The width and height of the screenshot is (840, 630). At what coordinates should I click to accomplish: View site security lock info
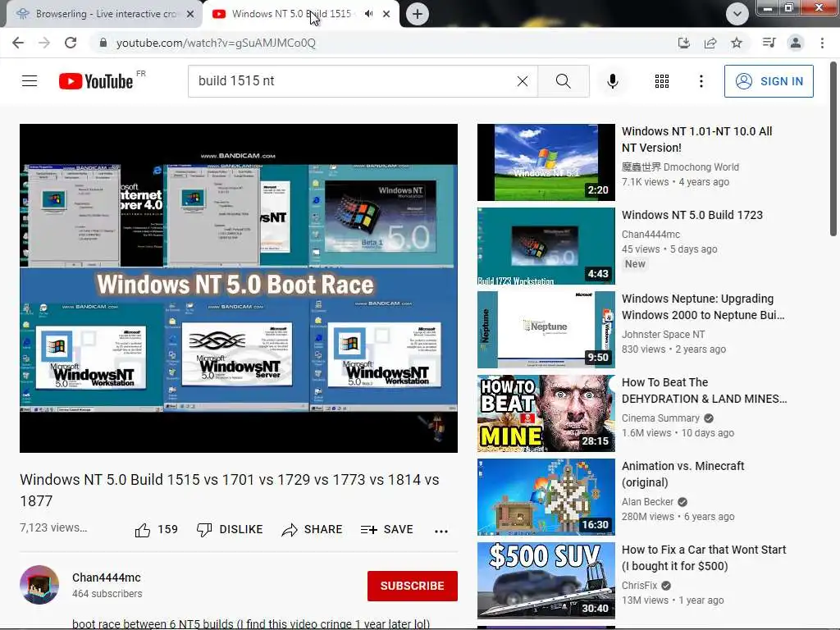[103, 43]
